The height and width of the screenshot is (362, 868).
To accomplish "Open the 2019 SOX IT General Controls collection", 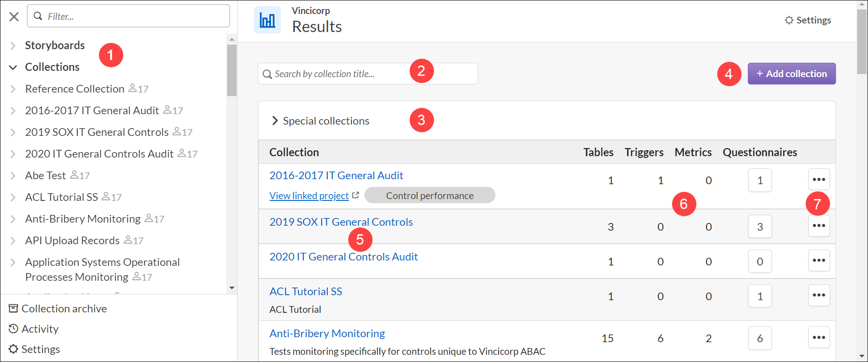I will point(341,222).
